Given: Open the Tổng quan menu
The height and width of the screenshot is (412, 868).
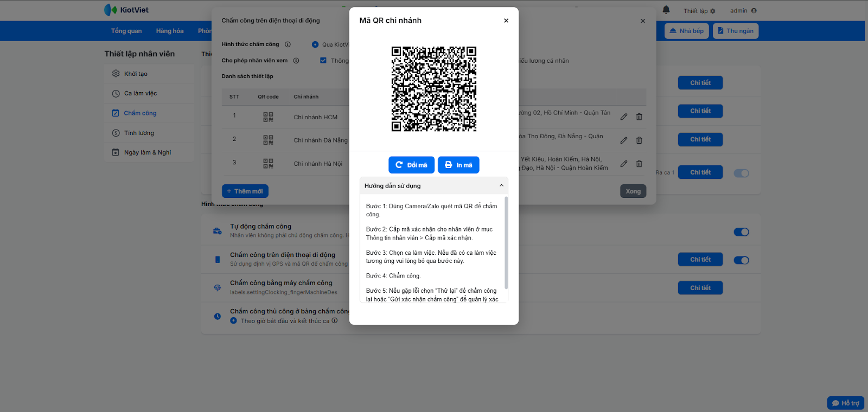Looking at the screenshot, I should pos(126,31).
